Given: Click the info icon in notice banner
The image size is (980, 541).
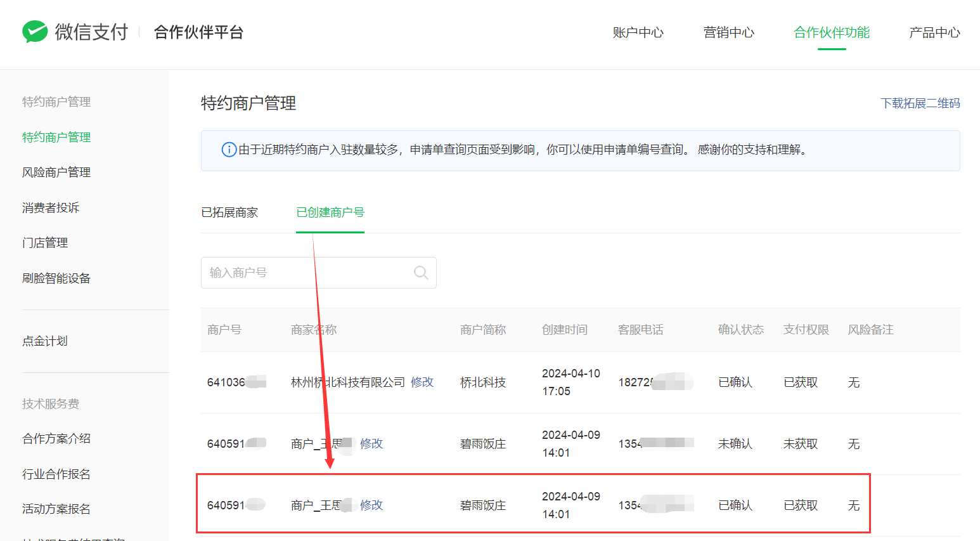Looking at the screenshot, I should pos(228,150).
